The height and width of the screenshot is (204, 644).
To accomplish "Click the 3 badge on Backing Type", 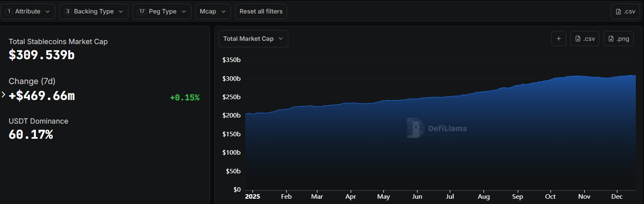I will [68, 11].
